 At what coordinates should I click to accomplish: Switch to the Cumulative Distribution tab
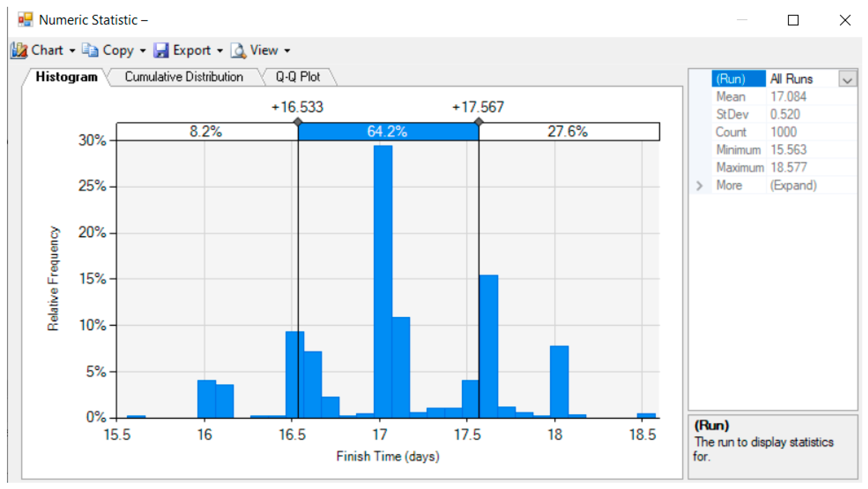tap(184, 77)
